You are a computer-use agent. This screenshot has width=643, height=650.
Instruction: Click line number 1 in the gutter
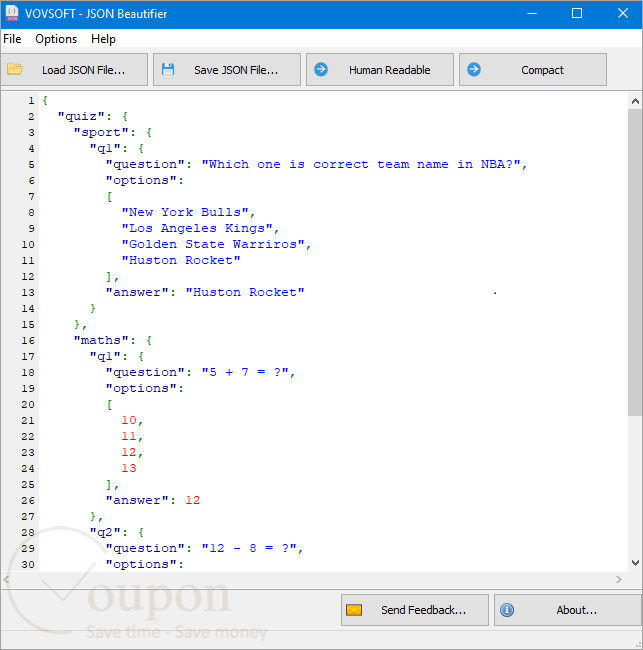pos(31,101)
